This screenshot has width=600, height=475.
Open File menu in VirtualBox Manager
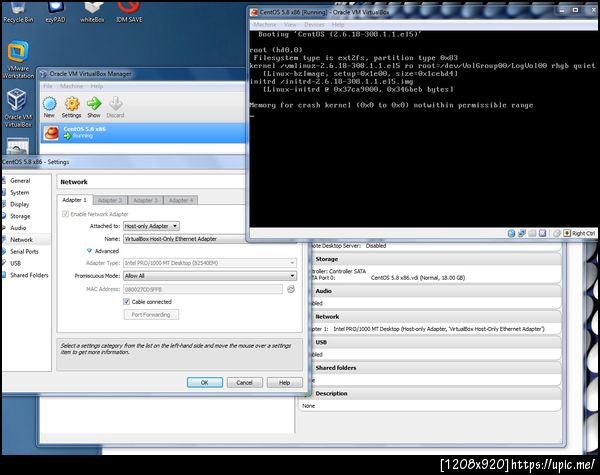pos(48,86)
